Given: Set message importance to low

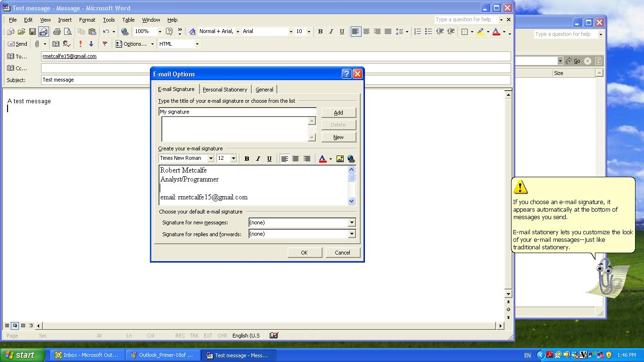Looking at the screenshot, I should [x=91, y=44].
